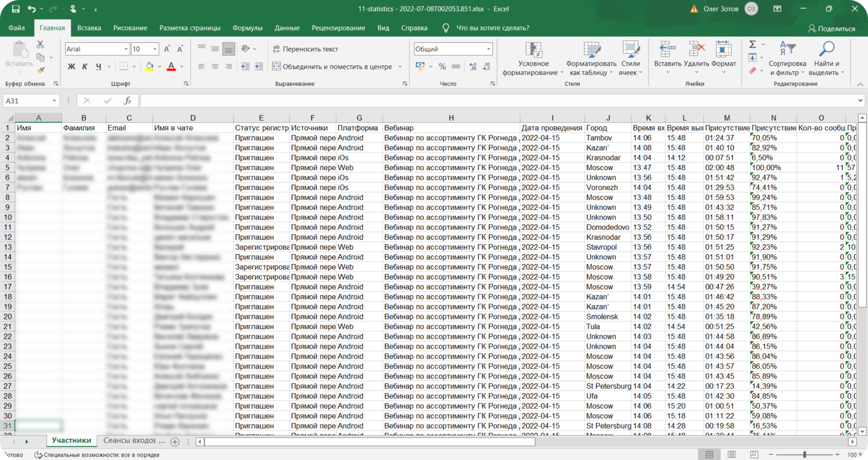Viewport: 868px width, 460px height.
Task: Toggle bold formatting (Ж)
Action: [71, 67]
